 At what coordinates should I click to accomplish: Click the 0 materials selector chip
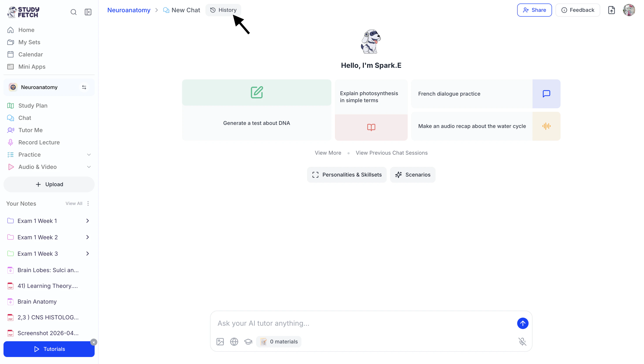279,341
